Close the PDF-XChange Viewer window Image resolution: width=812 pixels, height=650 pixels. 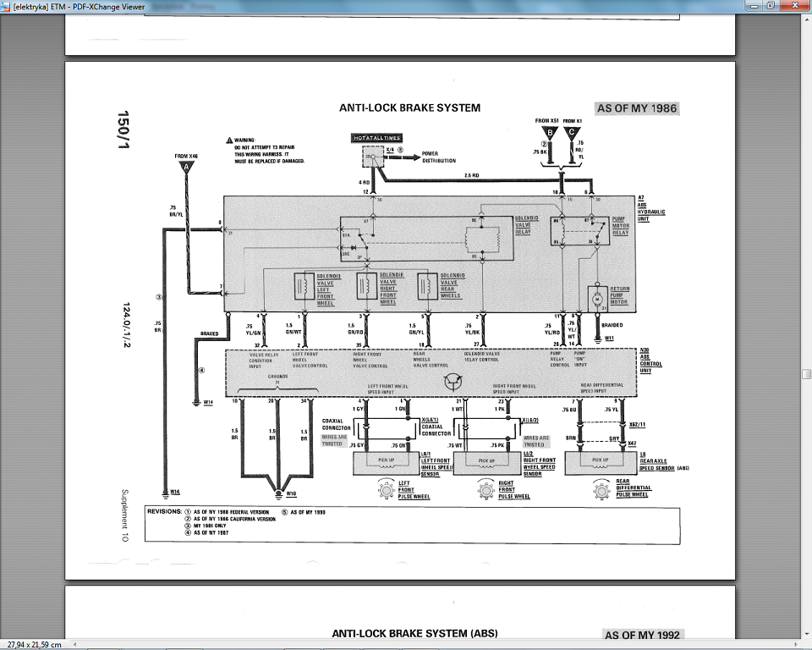[x=795, y=5]
